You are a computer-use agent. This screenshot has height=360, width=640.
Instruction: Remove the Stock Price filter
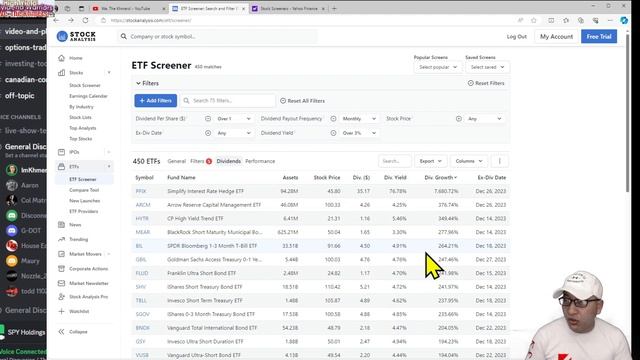458,119
